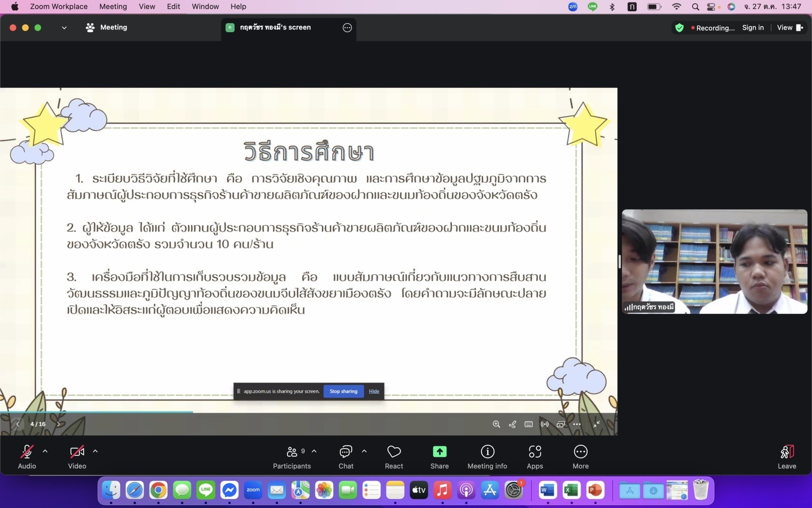Select the pen annotation tool in slide toolbar
812x508 pixels.
(x=512, y=424)
